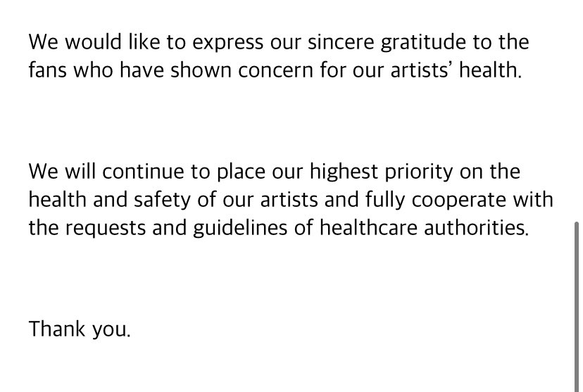This screenshot has height=392, width=583.
Task: Click the word "guidelines" in the last sentence
Action: tap(240, 228)
